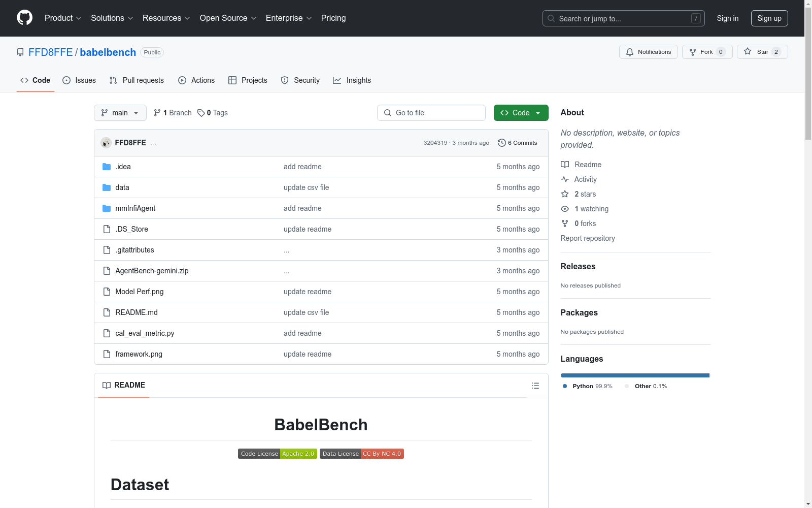Viewport: 812px width, 508px height.
Task: Expand the Enterprise menu
Action: point(289,18)
